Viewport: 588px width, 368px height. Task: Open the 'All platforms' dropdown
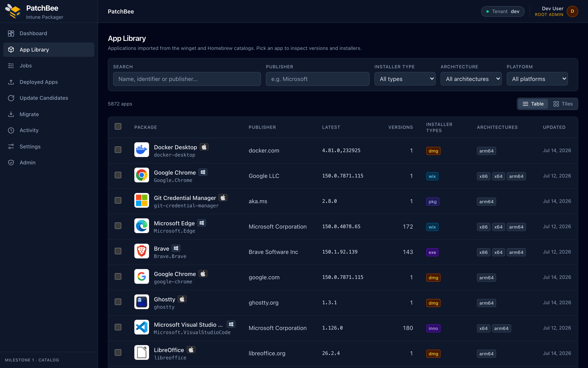point(537,79)
